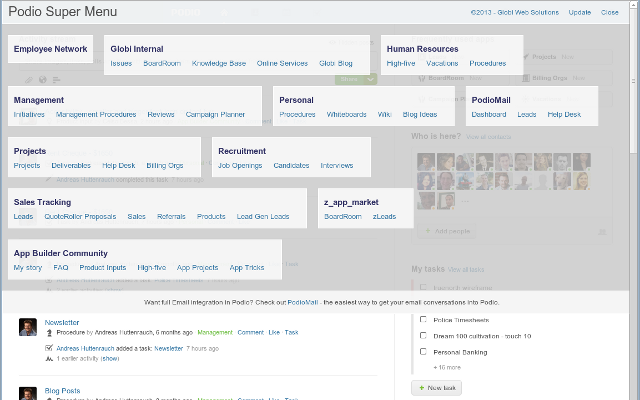Go to PodioMail Dashboard
This screenshot has width=640, height=400.
pos(489,114)
